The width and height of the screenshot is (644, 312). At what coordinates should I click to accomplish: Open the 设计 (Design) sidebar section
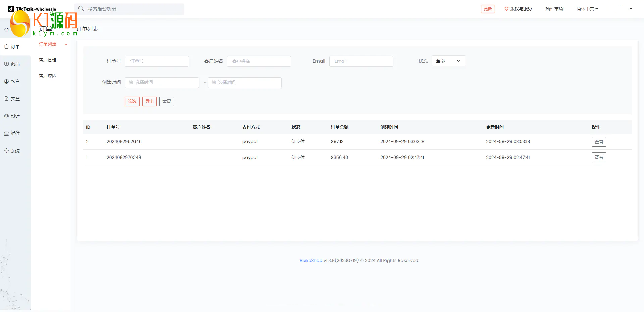tap(12, 116)
